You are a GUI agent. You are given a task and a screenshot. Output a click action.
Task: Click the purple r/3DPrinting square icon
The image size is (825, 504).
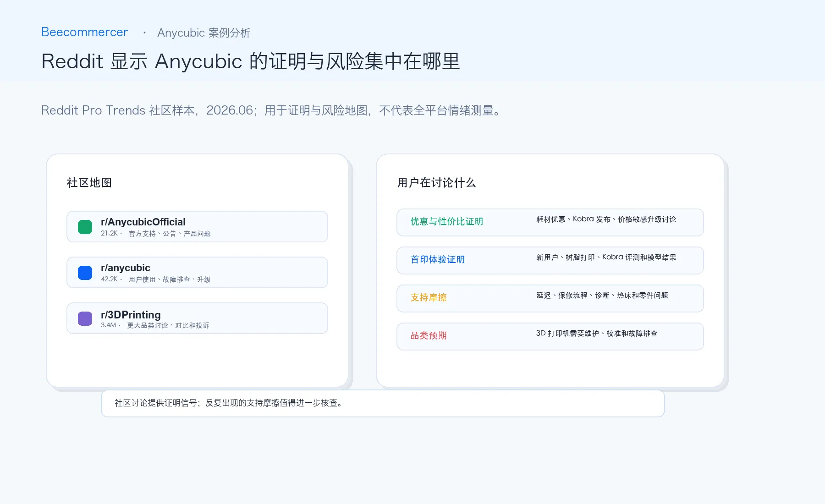(85, 318)
